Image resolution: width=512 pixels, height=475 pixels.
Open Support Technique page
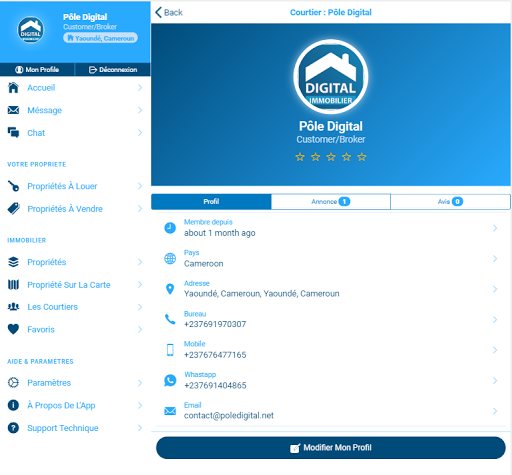(x=75, y=428)
